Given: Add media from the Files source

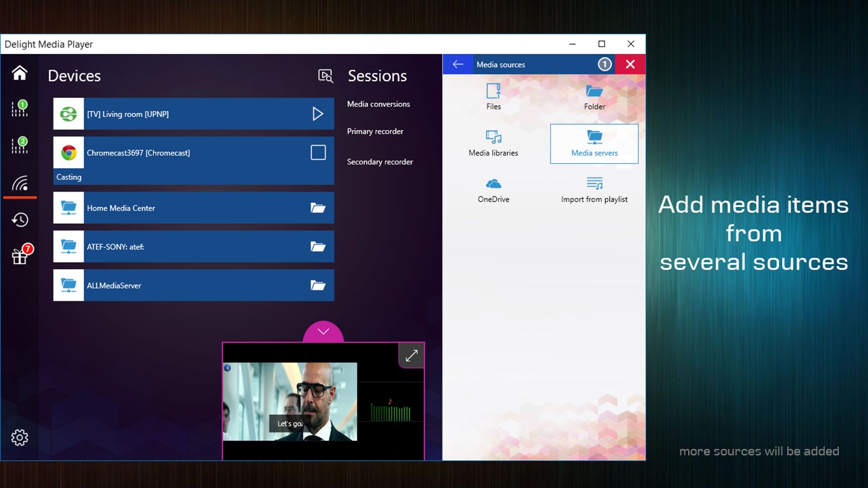Looking at the screenshot, I should pyautogui.click(x=493, y=96).
